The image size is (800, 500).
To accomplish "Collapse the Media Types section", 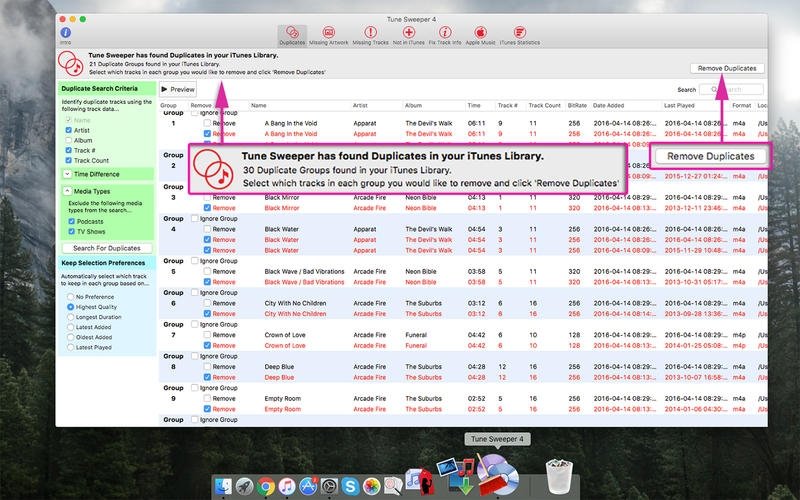I will pyautogui.click(x=67, y=191).
